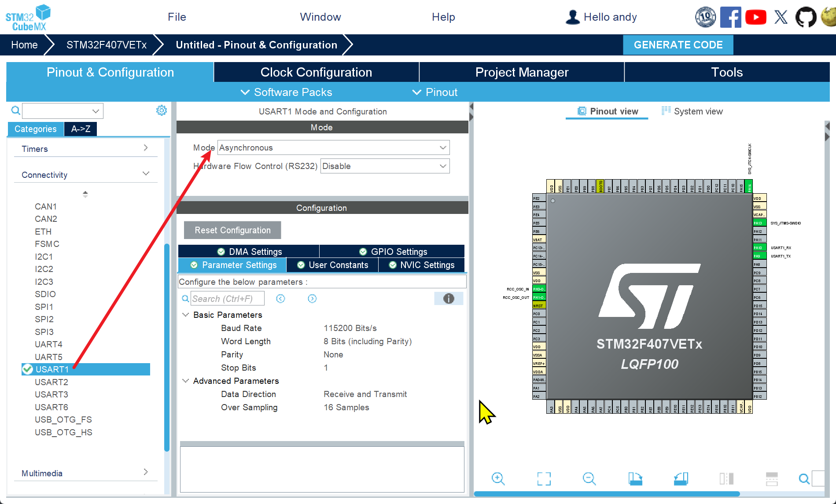Open the Facebook icon link

(x=730, y=17)
